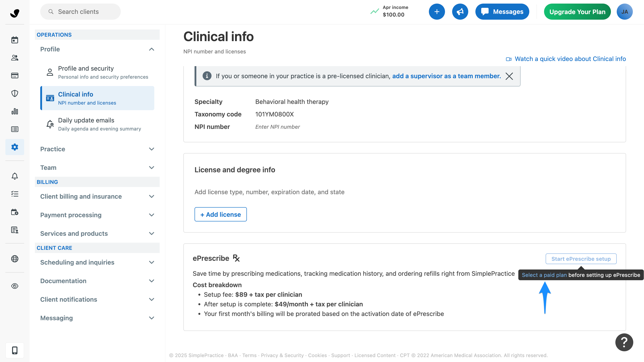Open the Insurance shield sidebar icon
The height and width of the screenshot is (362, 644).
pyautogui.click(x=15, y=93)
